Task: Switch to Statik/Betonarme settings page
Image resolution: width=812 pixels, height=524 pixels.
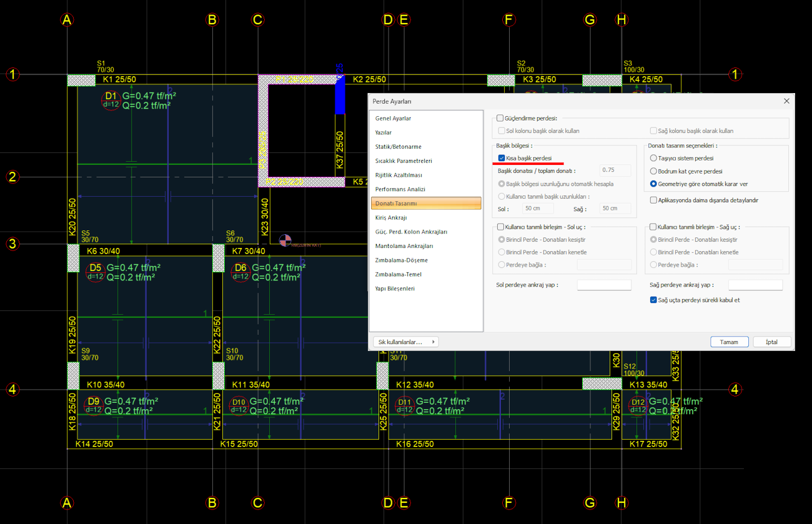Action: (x=398, y=147)
